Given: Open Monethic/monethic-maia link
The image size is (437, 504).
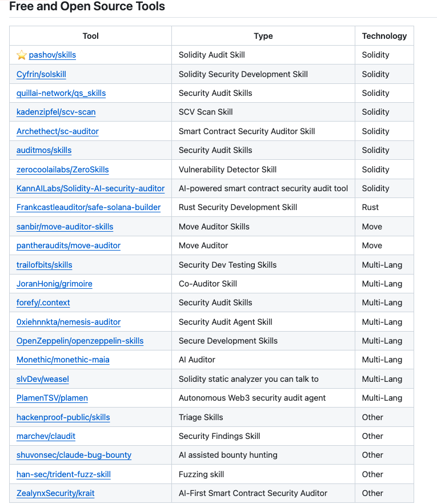Looking at the screenshot, I should pyautogui.click(x=63, y=360).
